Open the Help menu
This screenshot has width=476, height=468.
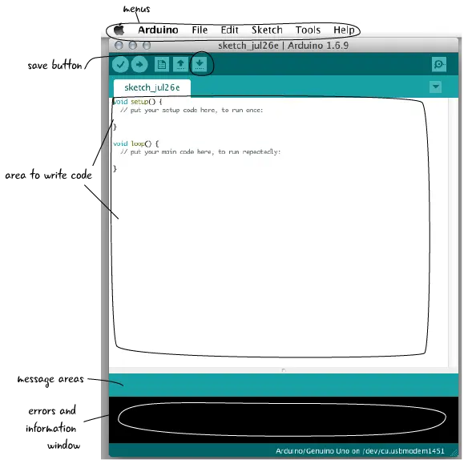pos(344,30)
